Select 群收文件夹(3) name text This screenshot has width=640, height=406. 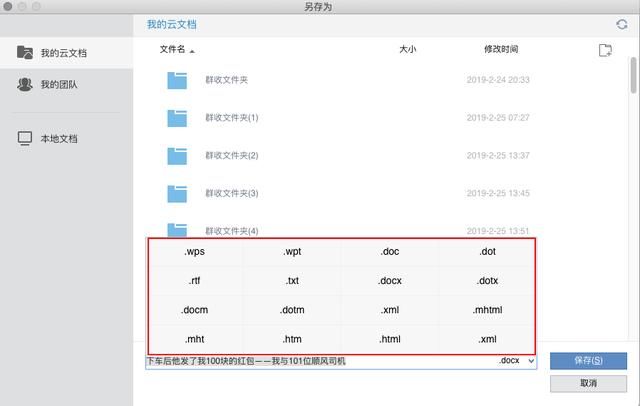[231, 193]
